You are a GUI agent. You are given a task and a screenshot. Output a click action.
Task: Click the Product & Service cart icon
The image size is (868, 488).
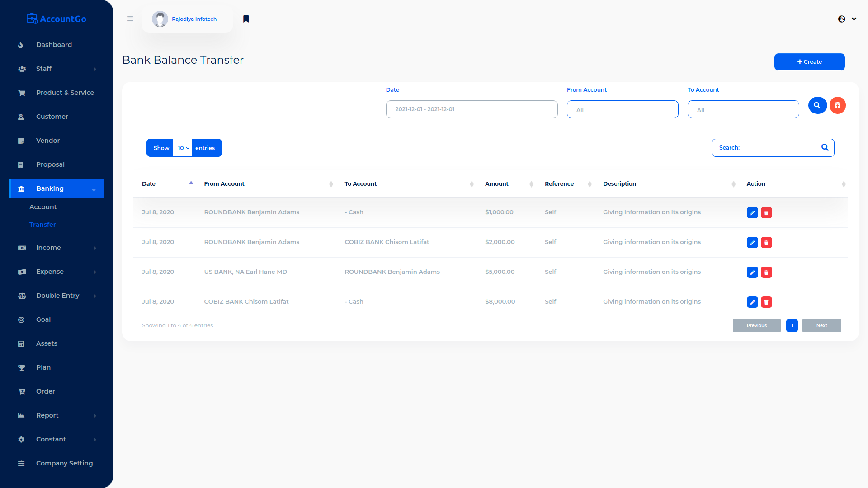tap(21, 93)
